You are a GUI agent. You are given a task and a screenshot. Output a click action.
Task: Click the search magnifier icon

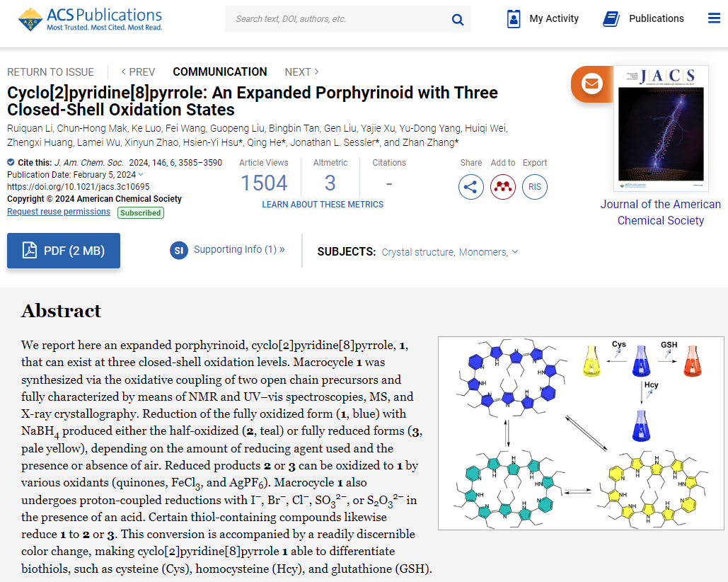(457, 20)
